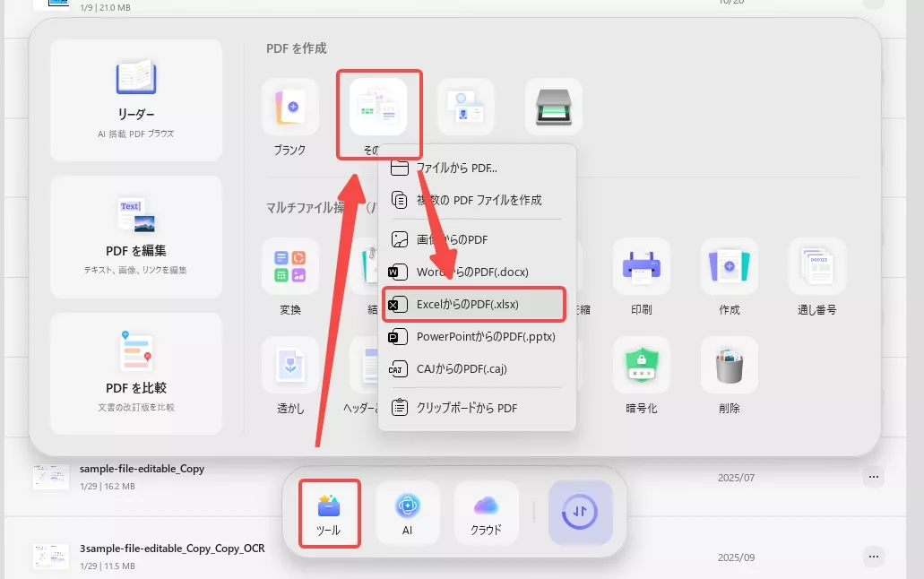This screenshot has height=579, width=924.
Task: Click the Excel icon in the menu
Action: [x=398, y=305]
